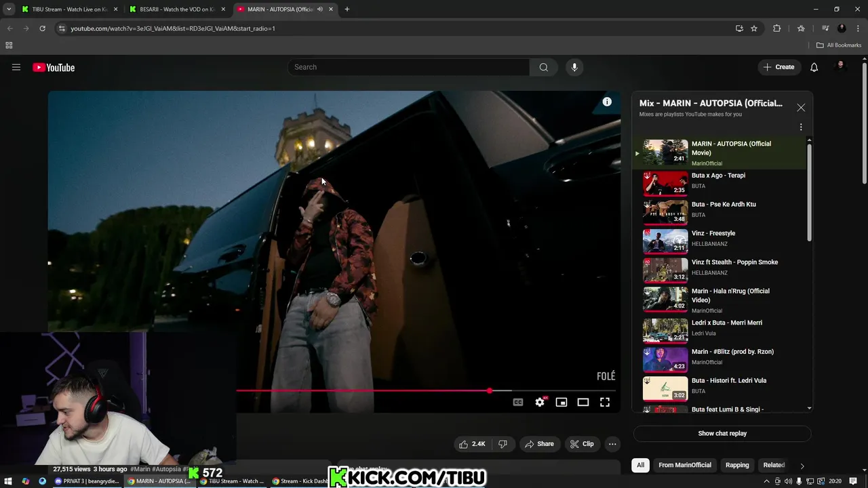Open video settings gear

coord(540,402)
